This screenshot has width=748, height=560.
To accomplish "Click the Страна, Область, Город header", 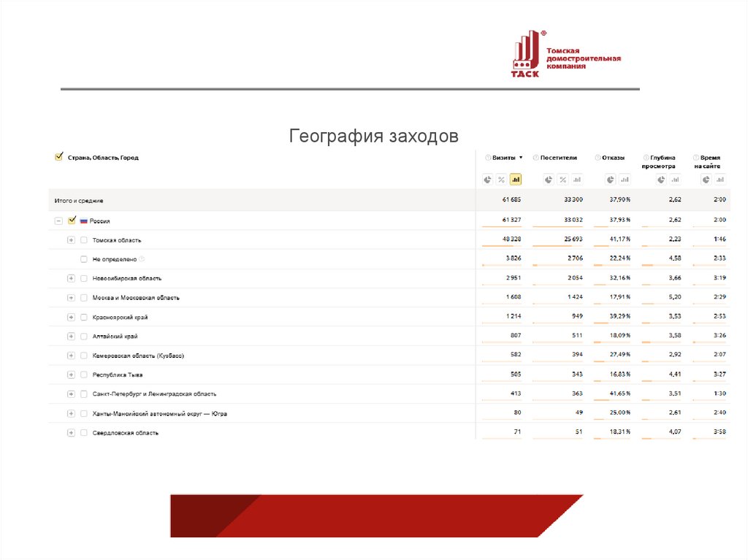I will point(102,157).
